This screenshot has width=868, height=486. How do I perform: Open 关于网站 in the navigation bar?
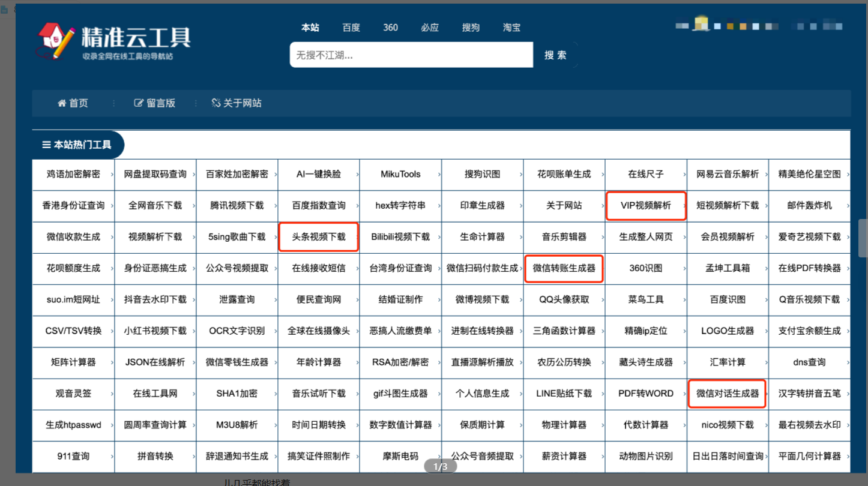(x=243, y=103)
